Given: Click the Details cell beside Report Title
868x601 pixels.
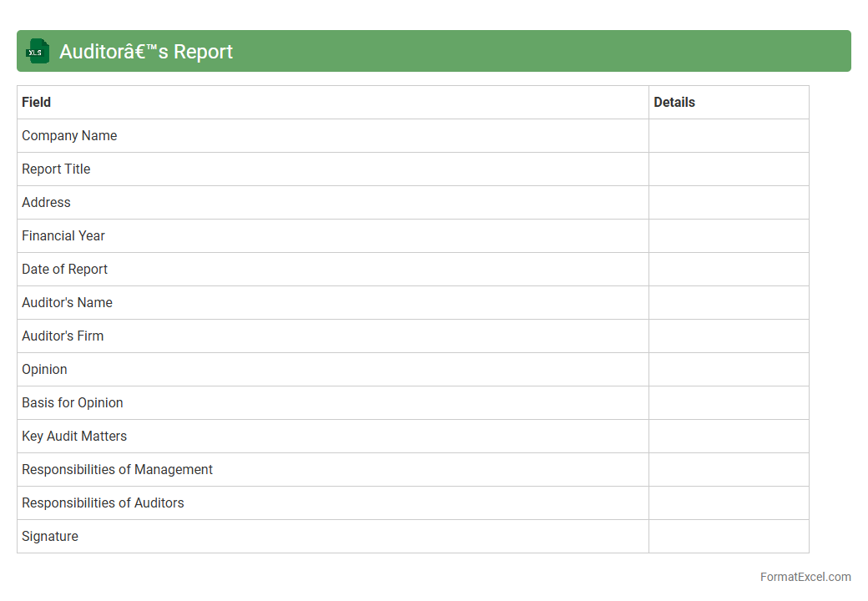Looking at the screenshot, I should 728,169.
